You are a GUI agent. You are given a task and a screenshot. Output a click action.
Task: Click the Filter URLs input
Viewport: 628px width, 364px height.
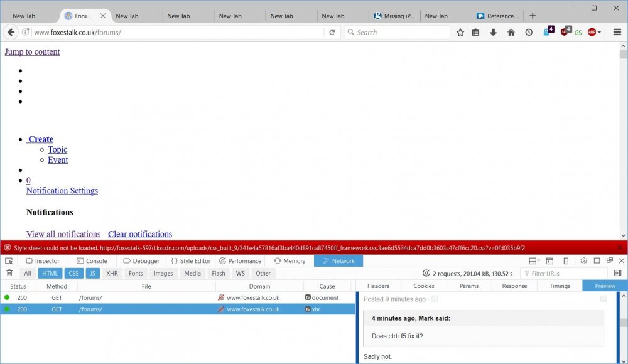point(565,274)
